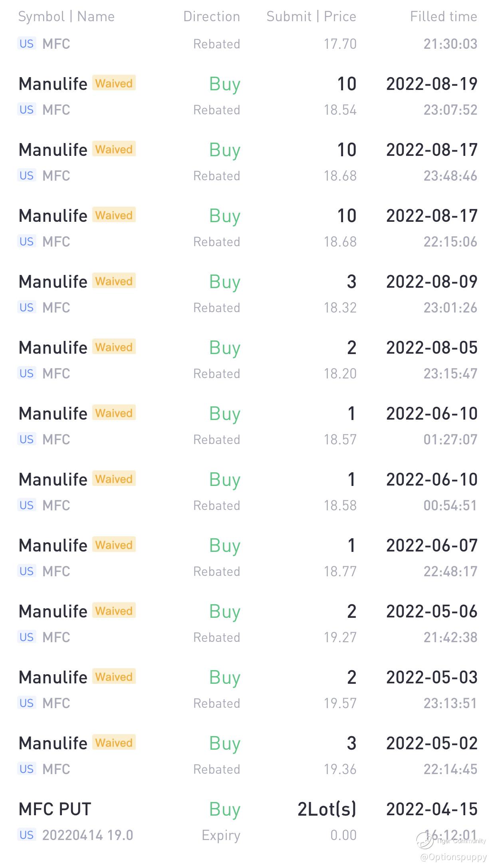Image resolution: width=496 pixels, height=868 pixels.
Task: Tap the @Optionspuppy username watermark
Action: coord(453,856)
